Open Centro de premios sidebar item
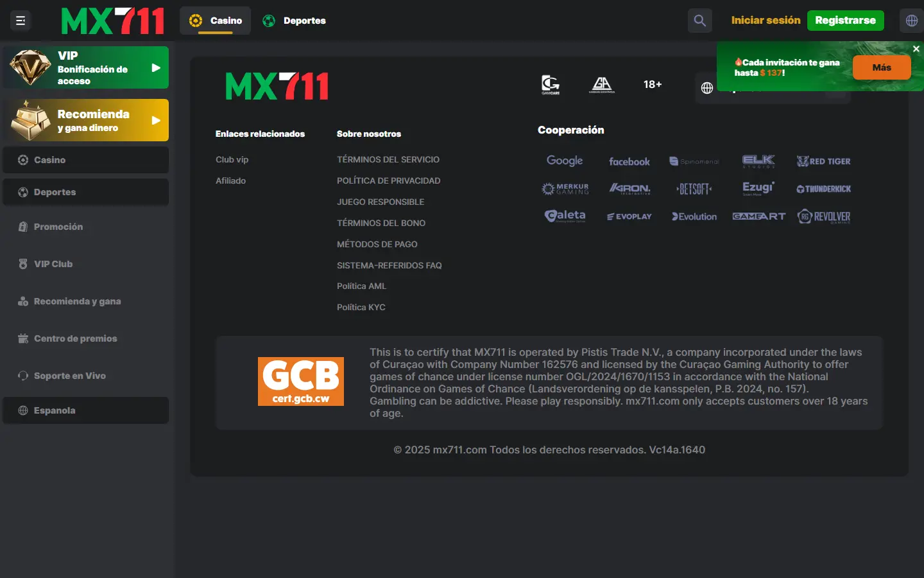The width and height of the screenshot is (924, 578). click(85, 338)
